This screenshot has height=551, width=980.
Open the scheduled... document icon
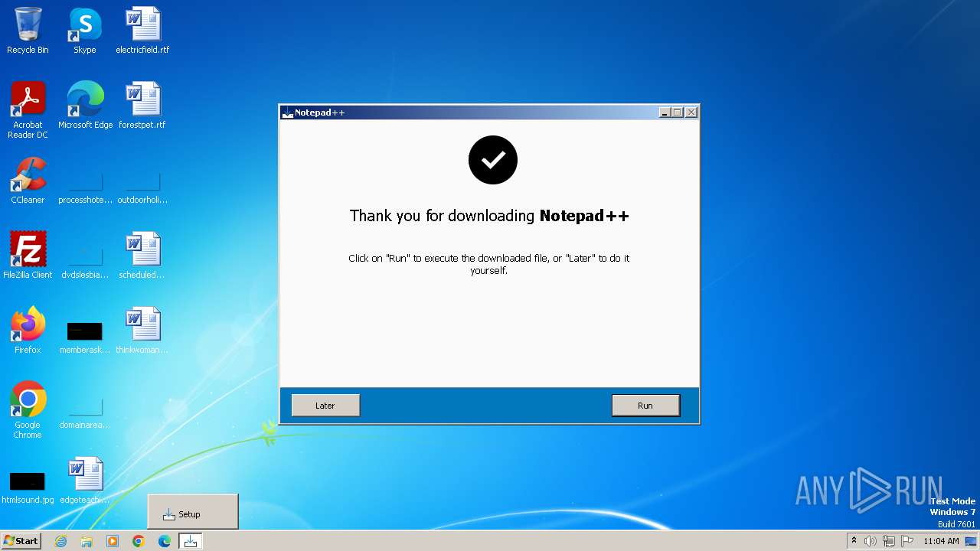click(x=142, y=256)
